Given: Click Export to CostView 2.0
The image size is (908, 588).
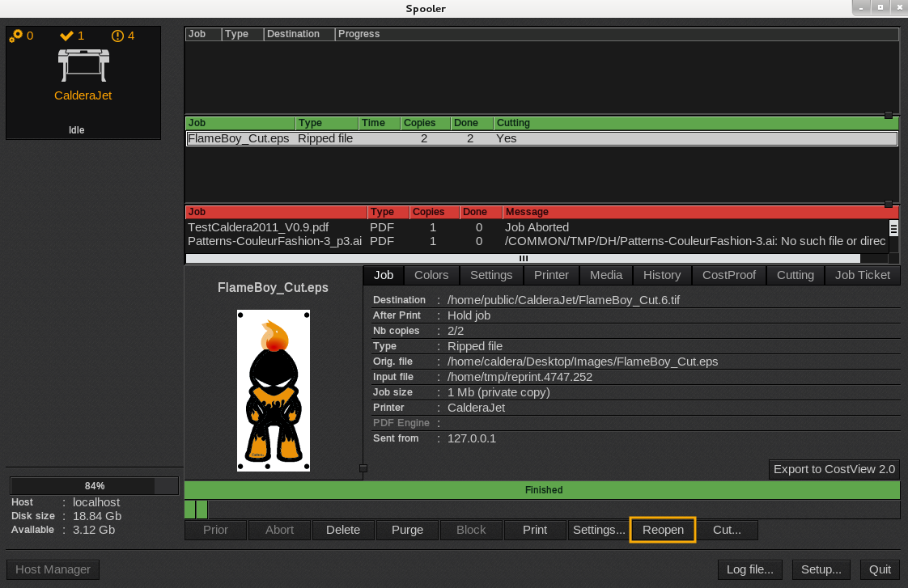Looking at the screenshot, I should (x=834, y=469).
